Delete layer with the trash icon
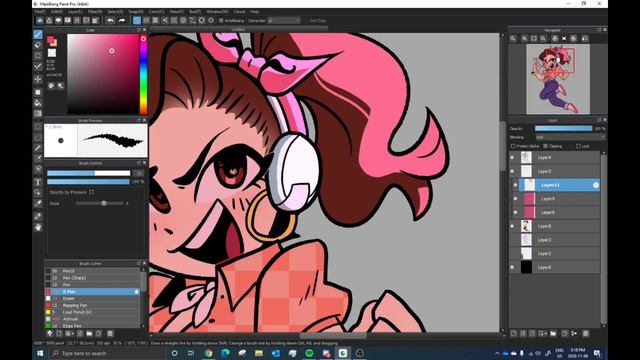The image size is (640, 360). click(x=585, y=333)
